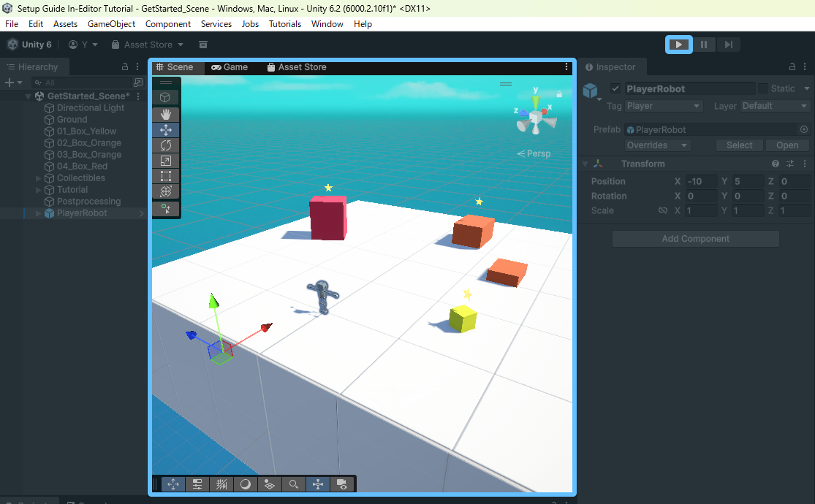Image resolution: width=815 pixels, height=504 pixels.
Task: Open the Tutorials menu
Action: tap(285, 24)
